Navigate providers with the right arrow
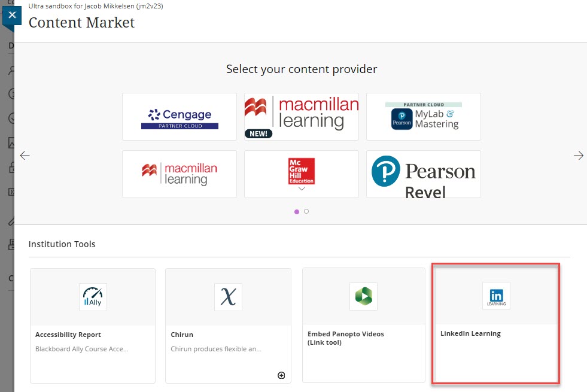This screenshot has height=392, width=587. coord(578,155)
